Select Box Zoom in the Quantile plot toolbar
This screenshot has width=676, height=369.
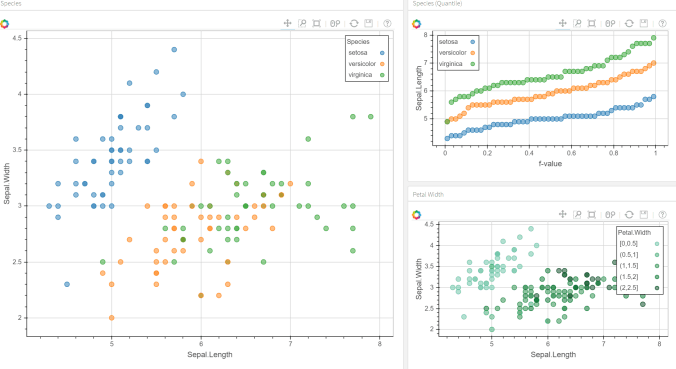point(577,23)
